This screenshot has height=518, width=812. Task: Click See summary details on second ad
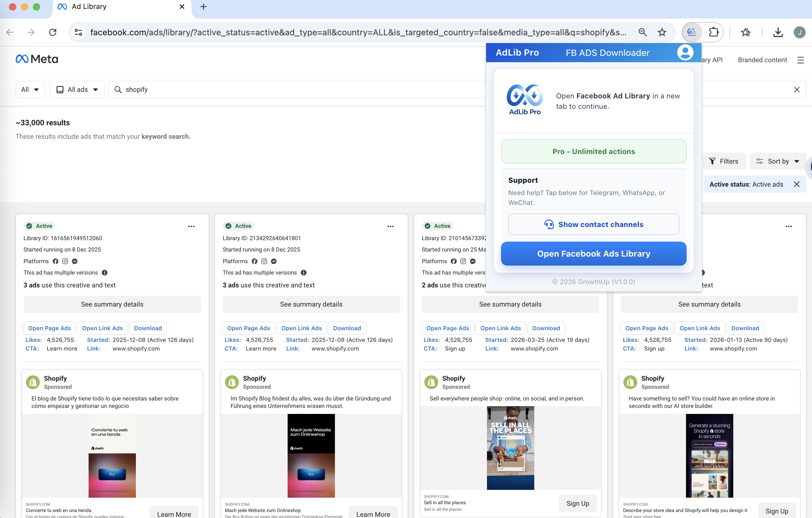click(x=311, y=305)
